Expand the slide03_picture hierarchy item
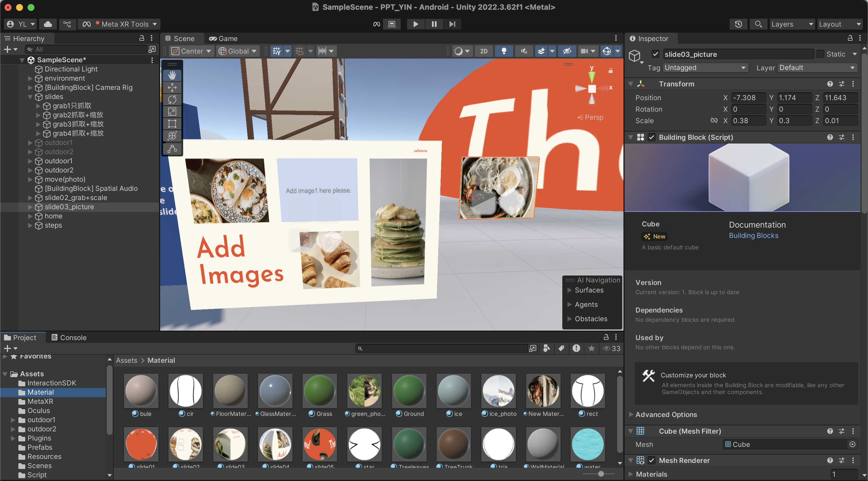 tap(30, 207)
